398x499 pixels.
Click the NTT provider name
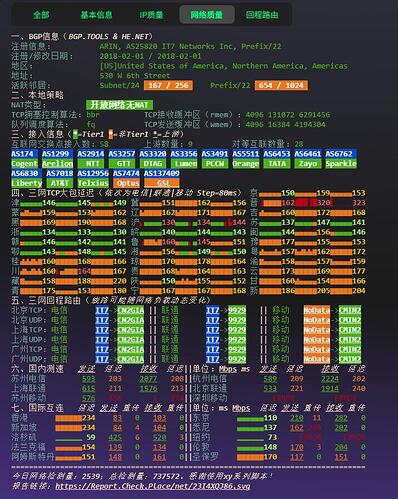click(91, 164)
